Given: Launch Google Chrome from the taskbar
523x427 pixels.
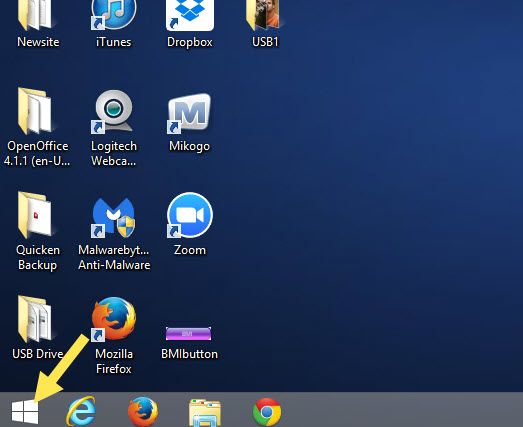Looking at the screenshot, I should coord(267,412).
